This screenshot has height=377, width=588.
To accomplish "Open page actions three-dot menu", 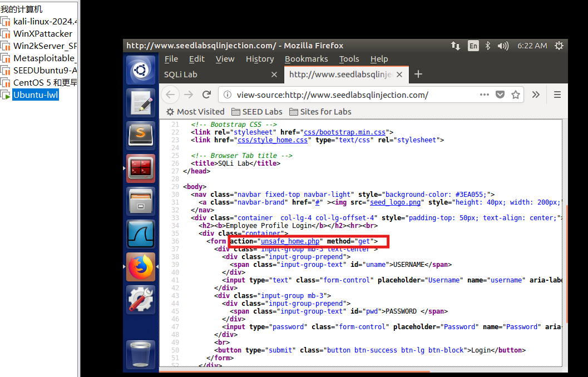I will 484,95.
